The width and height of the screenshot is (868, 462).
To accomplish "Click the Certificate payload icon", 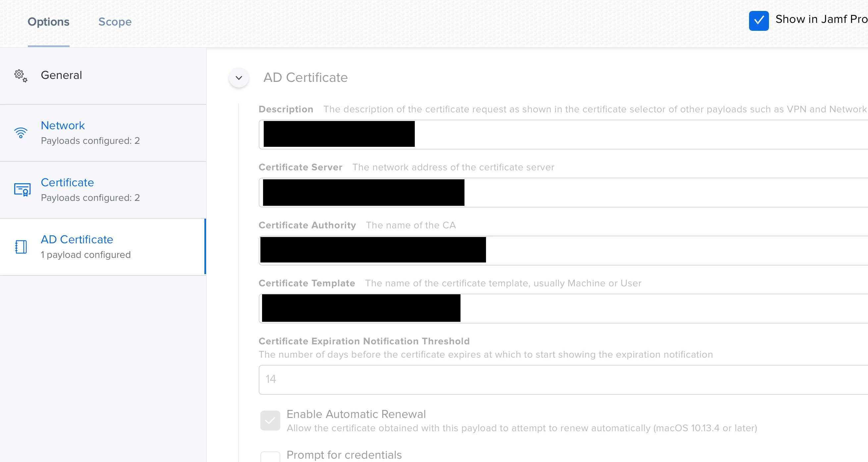I will [x=22, y=190].
